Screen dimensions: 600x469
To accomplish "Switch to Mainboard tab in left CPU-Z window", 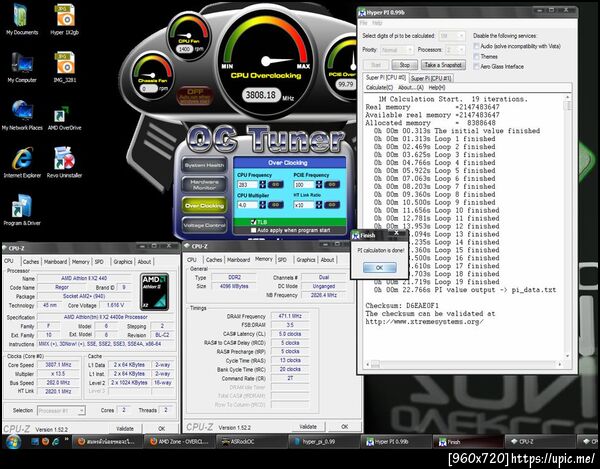I will pyautogui.click(x=55, y=262).
